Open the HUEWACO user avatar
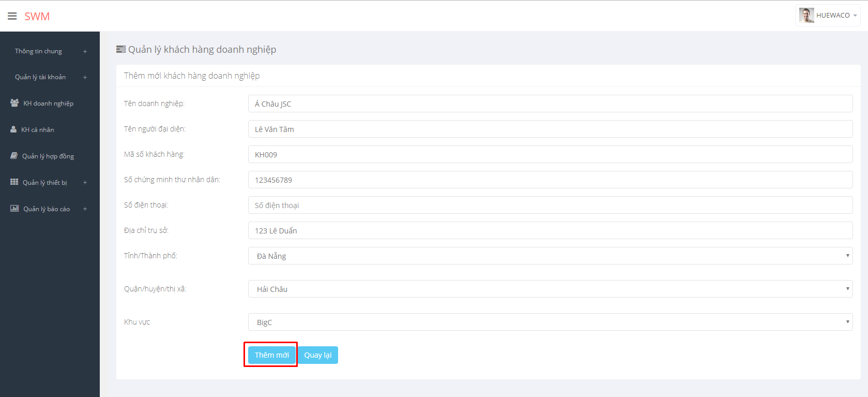Screen dimensions: 868x397 [x=806, y=16]
